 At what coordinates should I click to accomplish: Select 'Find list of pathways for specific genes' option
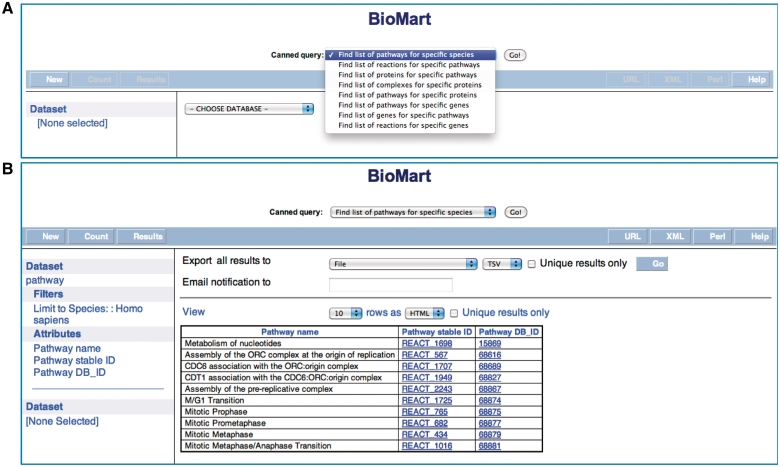[x=403, y=105]
